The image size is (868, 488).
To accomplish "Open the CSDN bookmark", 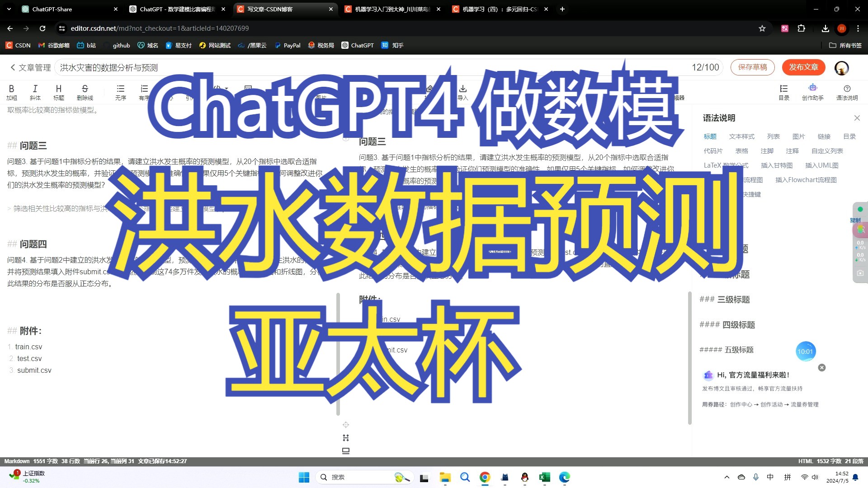I will click(x=18, y=45).
